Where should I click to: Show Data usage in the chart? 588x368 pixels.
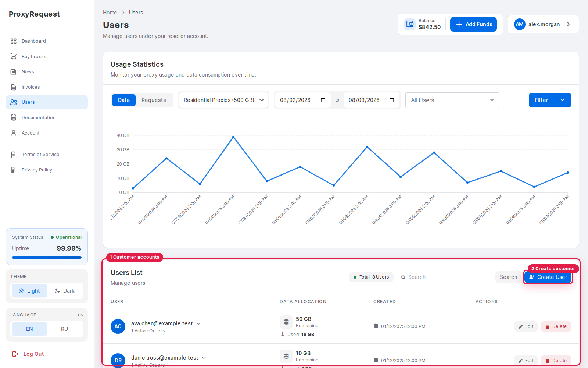coord(124,100)
